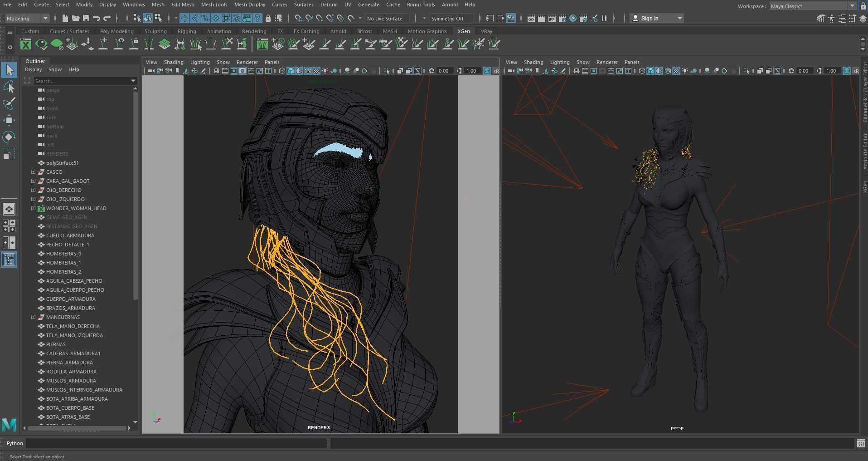Open the Panels menu in persp viewport
Image resolution: width=868 pixels, height=461 pixels.
632,62
